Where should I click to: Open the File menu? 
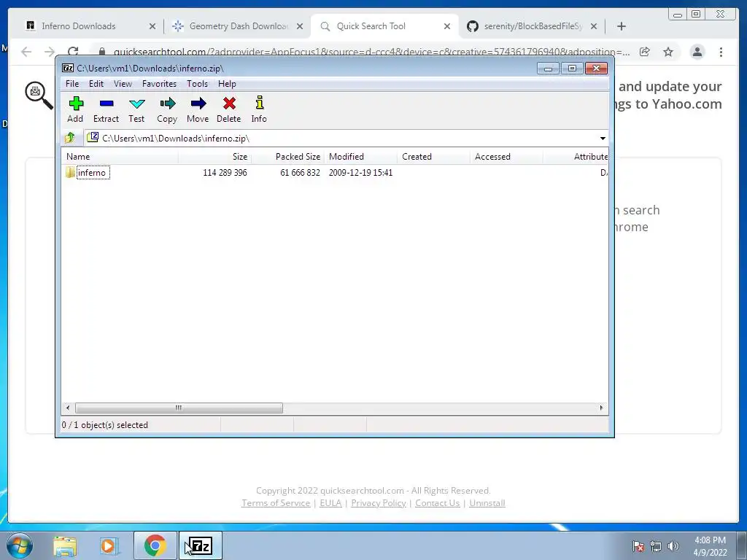click(72, 84)
